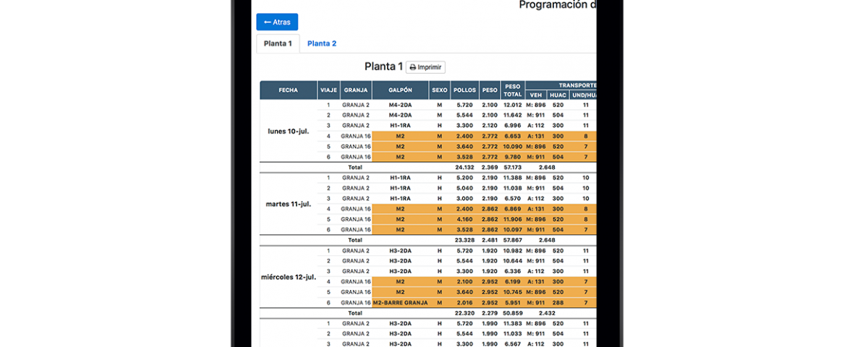This screenshot has width=868, height=347.
Task: Click peso total value 10.982
Action: pos(513,250)
